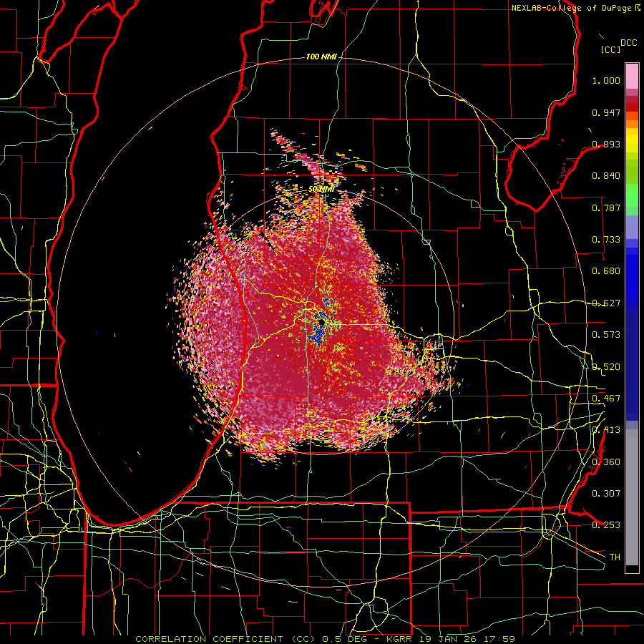Pick the light pink band atop color bar
The image size is (644, 644).
pos(632,76)
